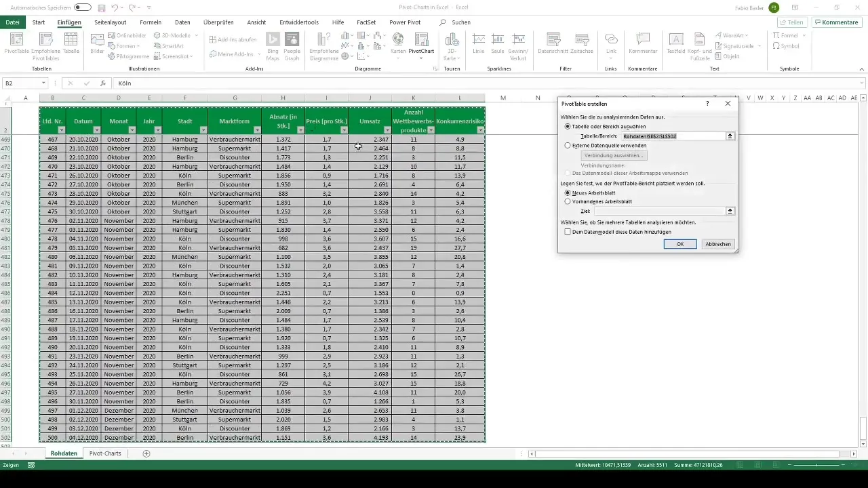Open the Daten ribbon tab

tap(182, 22)
